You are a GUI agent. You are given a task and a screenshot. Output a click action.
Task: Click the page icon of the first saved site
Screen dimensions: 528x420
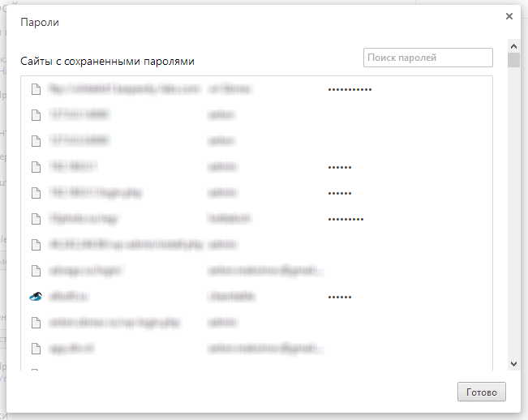pos(35,89)
